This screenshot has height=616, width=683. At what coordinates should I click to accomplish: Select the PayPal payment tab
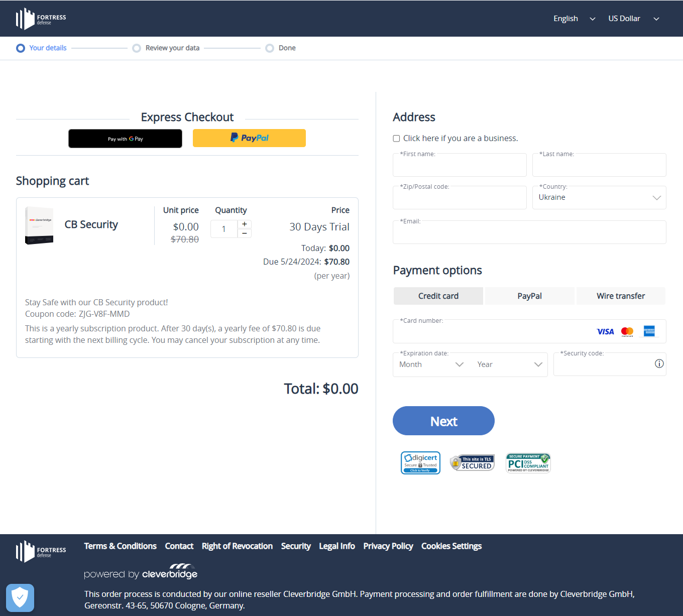530,296
